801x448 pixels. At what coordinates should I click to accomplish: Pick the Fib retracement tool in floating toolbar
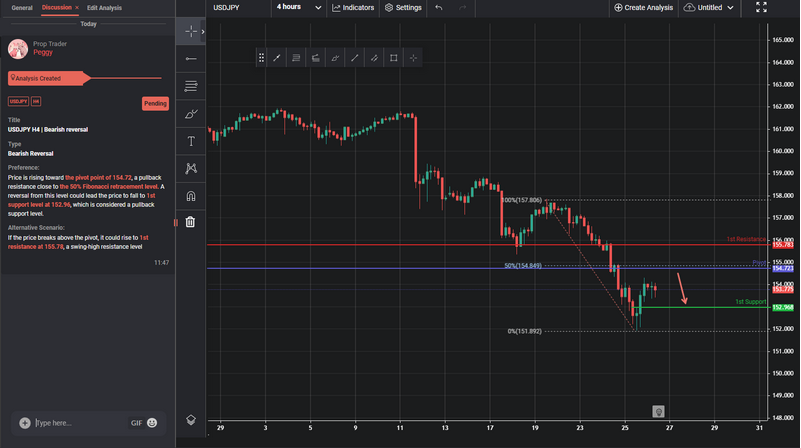(x=296, y=58)
